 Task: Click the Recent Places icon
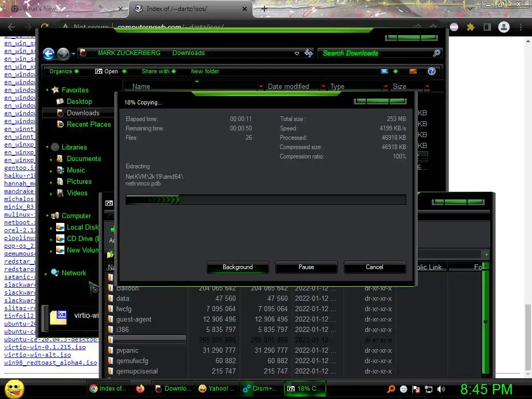pos(60,124)
